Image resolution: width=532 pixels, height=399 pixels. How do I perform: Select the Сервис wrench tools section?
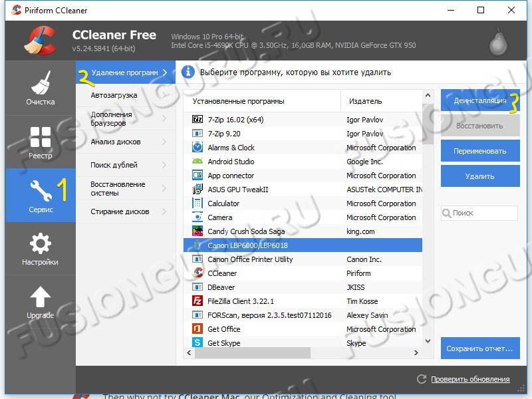click(41, 196)
